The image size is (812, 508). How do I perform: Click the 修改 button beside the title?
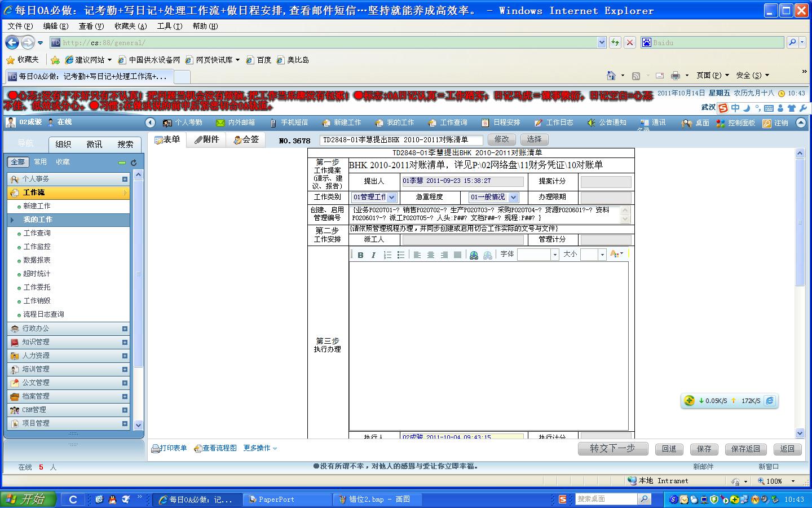tap(502, 139)
